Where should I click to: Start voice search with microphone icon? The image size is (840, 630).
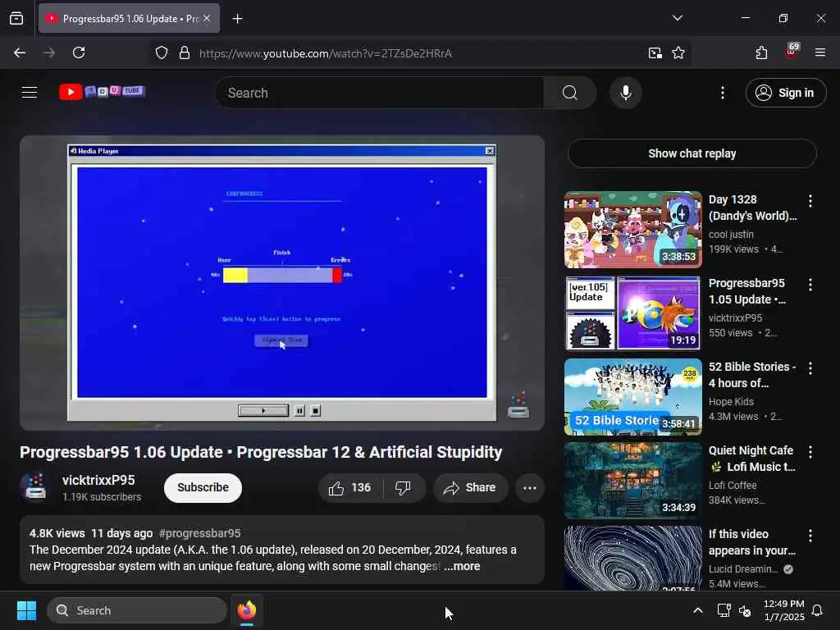click(625, 93)
